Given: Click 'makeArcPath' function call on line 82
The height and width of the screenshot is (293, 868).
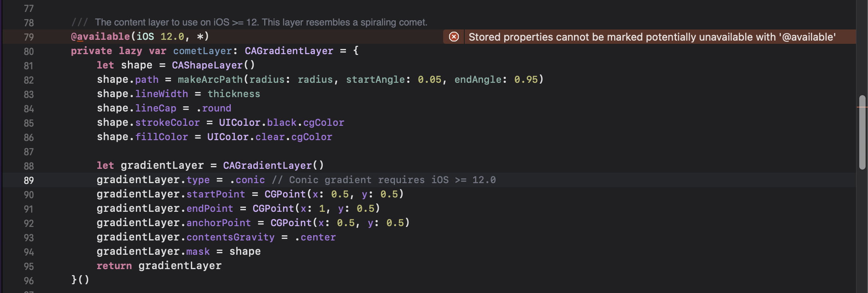Looking at the screenshot, I should point(210,80).
